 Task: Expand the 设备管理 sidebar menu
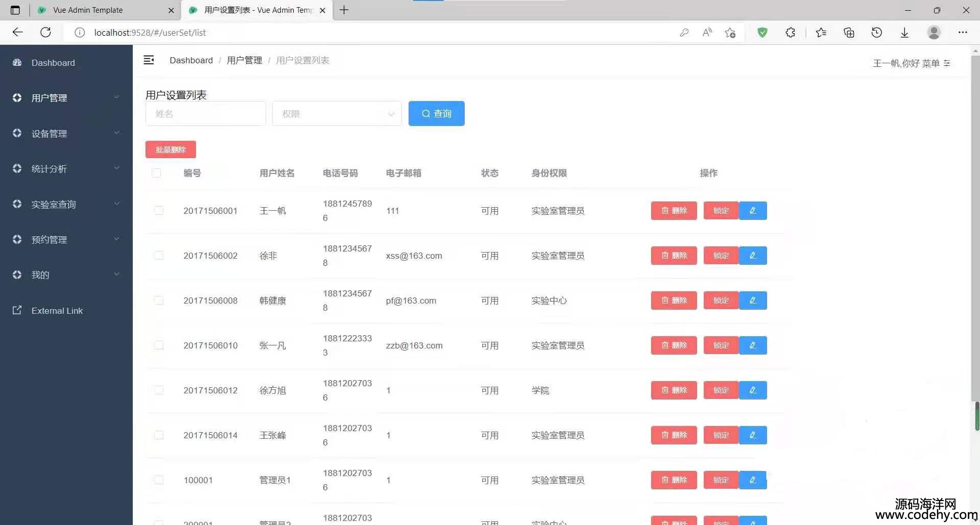[x=66, y=133]
